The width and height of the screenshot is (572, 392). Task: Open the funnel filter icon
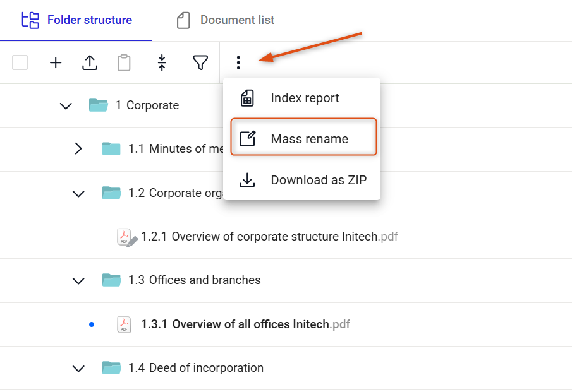point(200,62)
